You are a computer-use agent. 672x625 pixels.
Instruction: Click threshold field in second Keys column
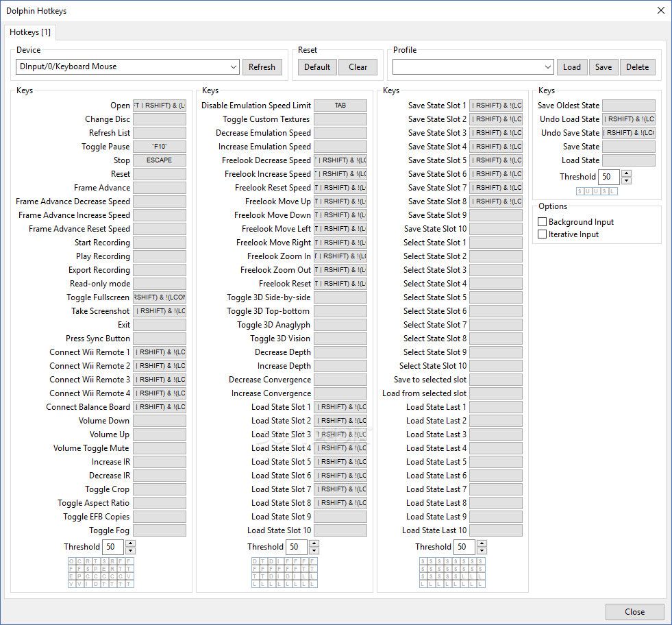point(297,547)
